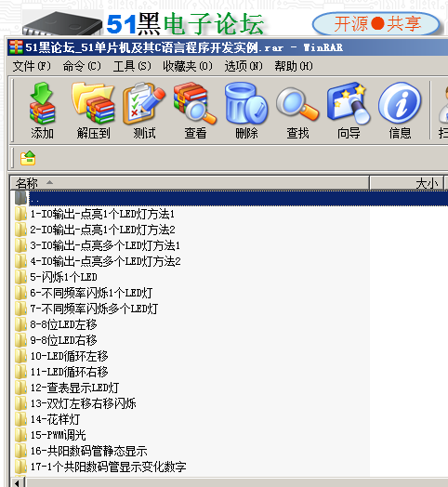The image size is (448, 487).
Task: Show archive 信息 (Info) icon
Action: [400, 111]
